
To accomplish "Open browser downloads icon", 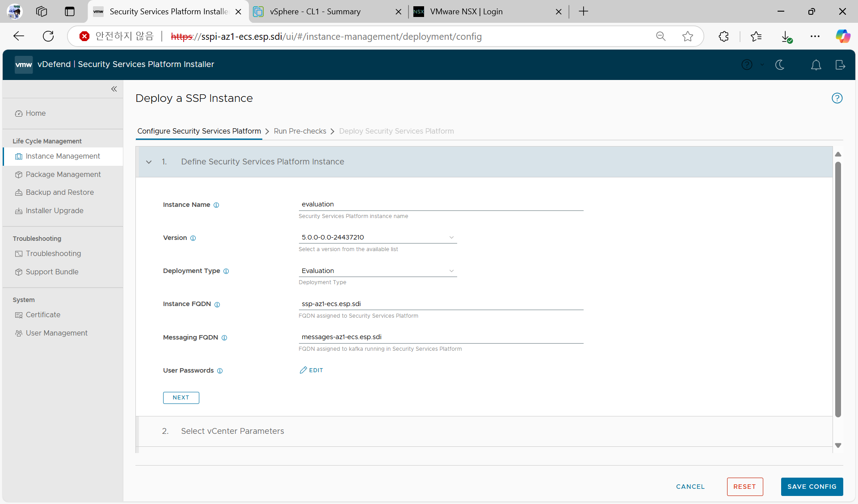I will (786, 37).
